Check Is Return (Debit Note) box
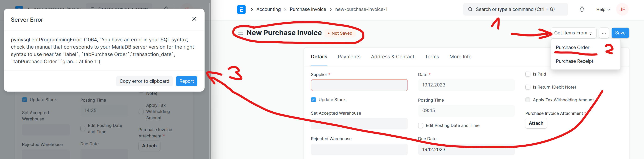This screenshot has height=159, width=644. pos(528,87)
